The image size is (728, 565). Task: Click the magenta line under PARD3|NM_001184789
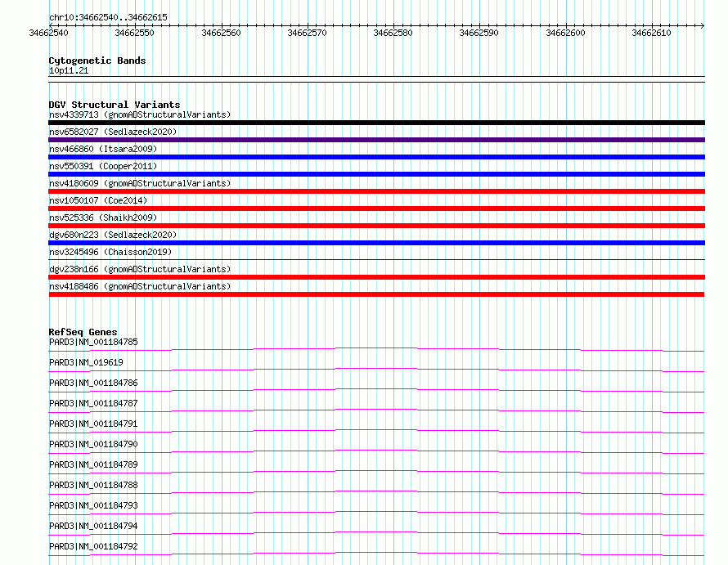376,472
